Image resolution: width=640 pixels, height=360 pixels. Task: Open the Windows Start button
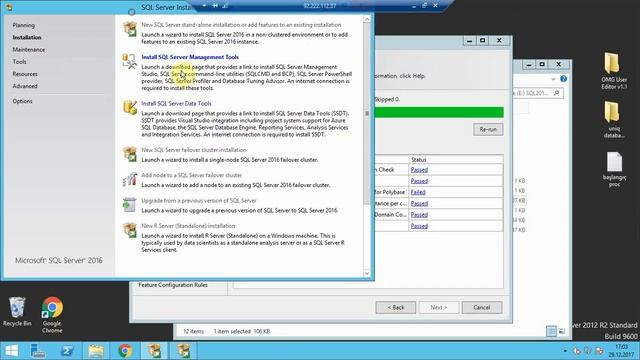pyautogui.click(x=11, y=351)
